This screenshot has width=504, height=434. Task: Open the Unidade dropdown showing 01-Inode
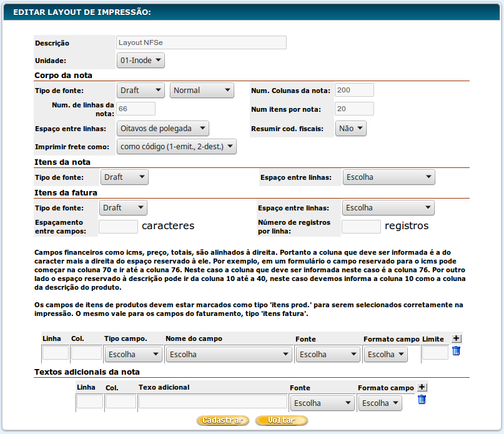tap(141, 61)
